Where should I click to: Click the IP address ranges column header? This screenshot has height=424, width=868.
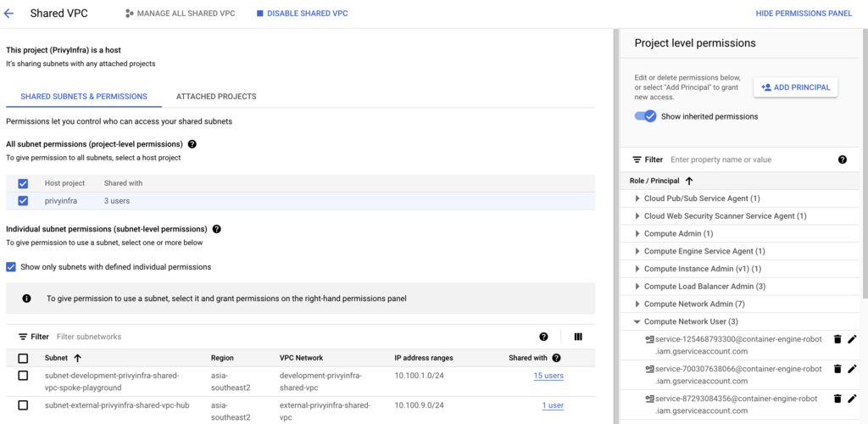pos(424,358)
